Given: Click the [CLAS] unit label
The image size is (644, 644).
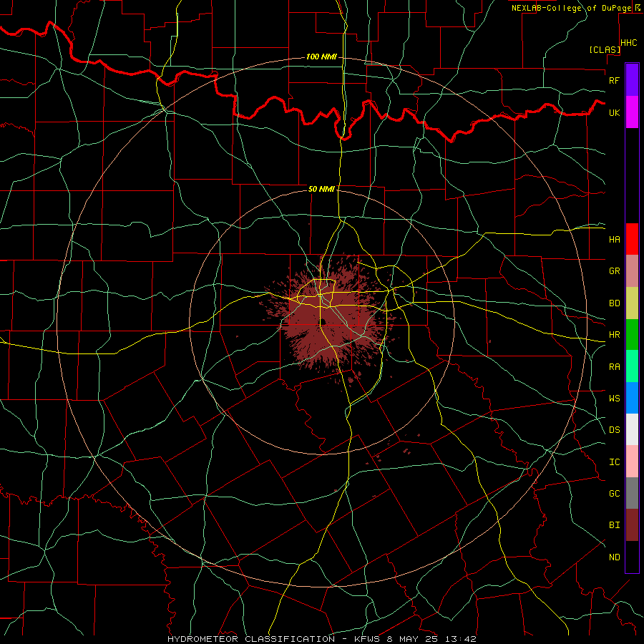Looking at the screenshot, I should pyautogui.click(x=605, y=49).
